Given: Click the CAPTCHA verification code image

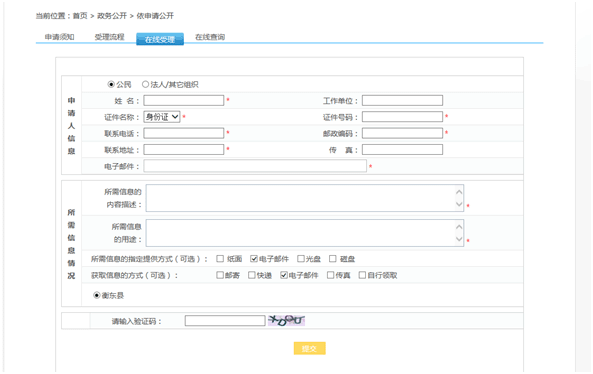Looking at the screenshot, I should click(x=286, y=321).
